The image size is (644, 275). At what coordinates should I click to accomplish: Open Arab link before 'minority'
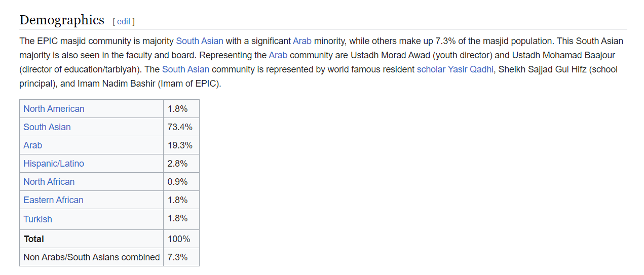pos(302,41)
